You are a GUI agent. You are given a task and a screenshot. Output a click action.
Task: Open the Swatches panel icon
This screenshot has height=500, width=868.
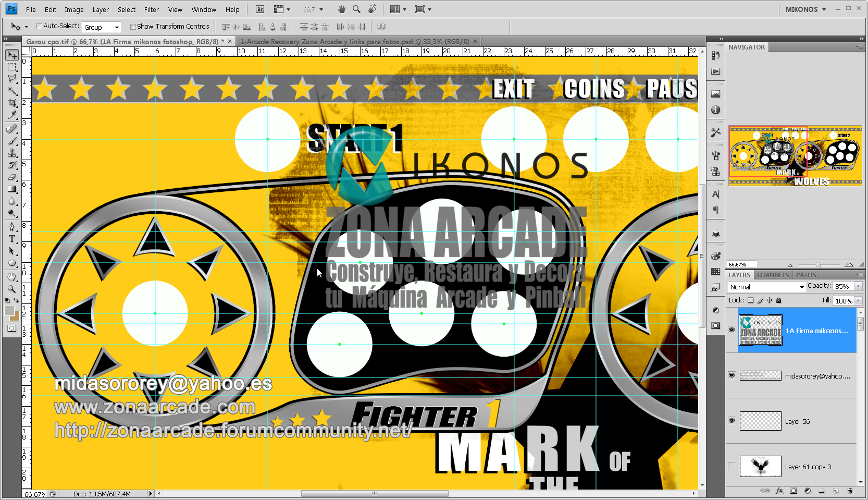(716, 272)
